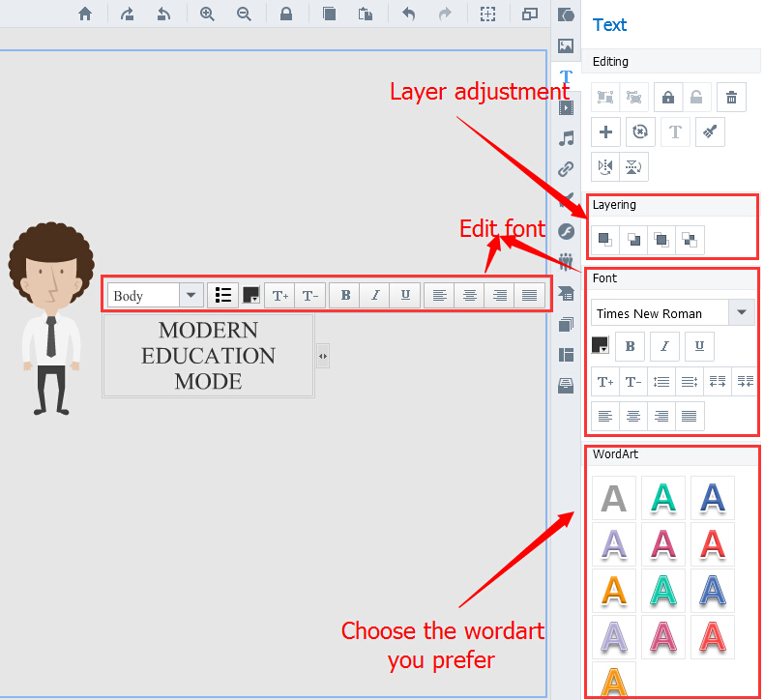This screenshot has height=700, width=764.
Task: Justify text in the Font panel
Action: (690, 416)
